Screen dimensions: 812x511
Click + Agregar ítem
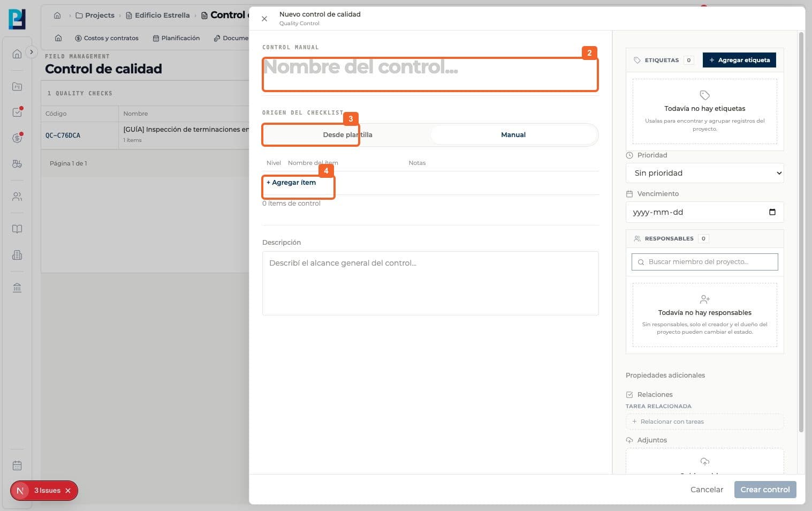pyautogui.click(x=292, y=183)
